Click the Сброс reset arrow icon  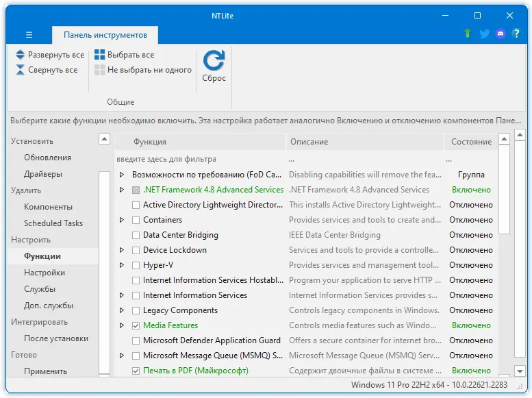coord(214,60)
